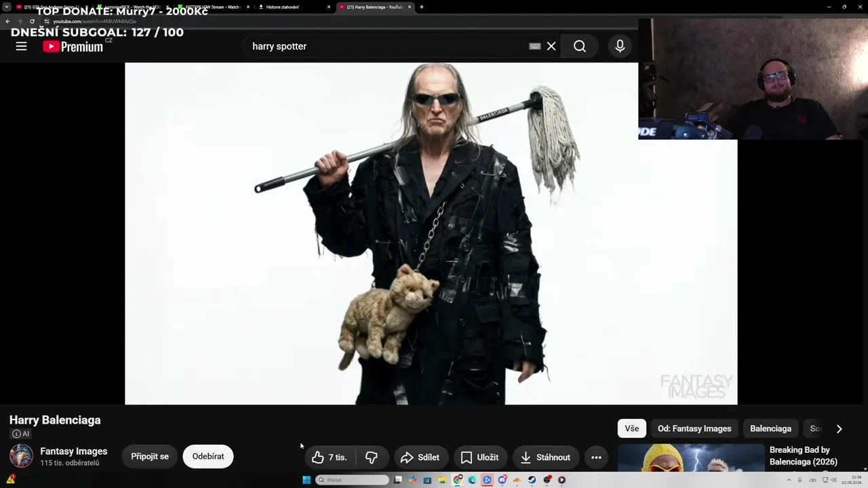Open the volume control in system tray
The width and height of the screenshot is (868, 488).
(833, 480)
